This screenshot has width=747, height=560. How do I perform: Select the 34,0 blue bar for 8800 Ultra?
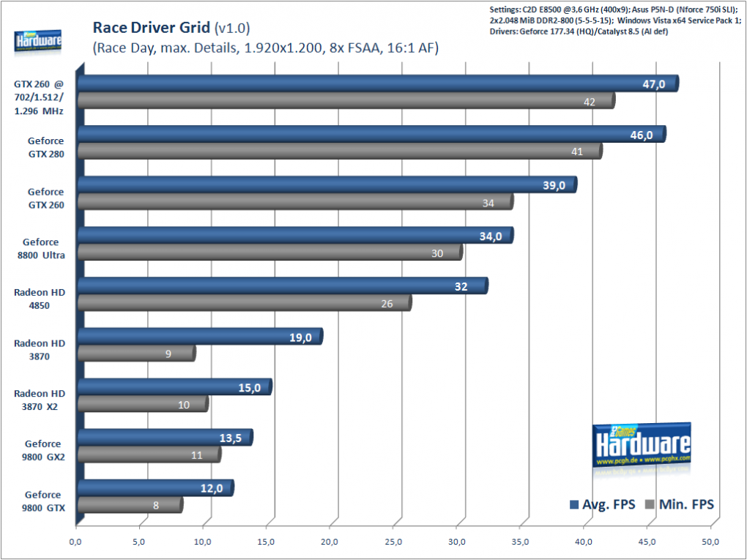(296, 235)
